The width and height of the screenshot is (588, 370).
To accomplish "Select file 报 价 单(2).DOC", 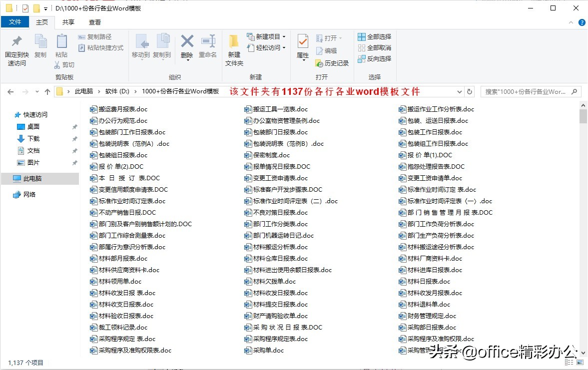I will tap(116, 166).
